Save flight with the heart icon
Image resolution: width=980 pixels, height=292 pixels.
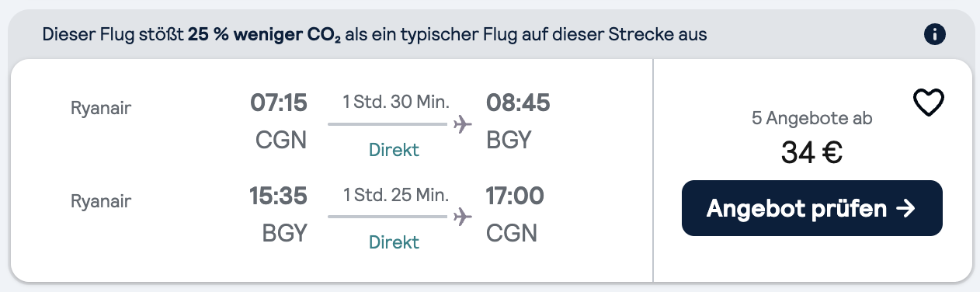click(928, 104)
